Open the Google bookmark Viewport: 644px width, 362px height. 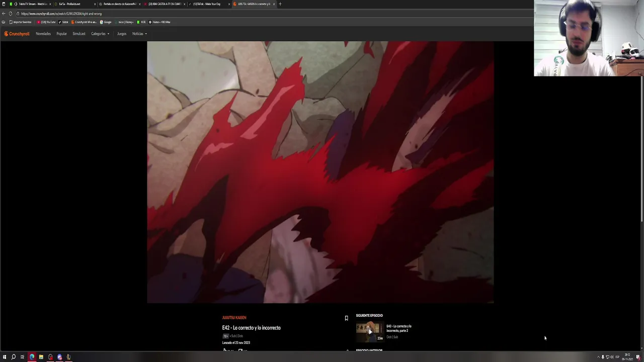point(106,22)
